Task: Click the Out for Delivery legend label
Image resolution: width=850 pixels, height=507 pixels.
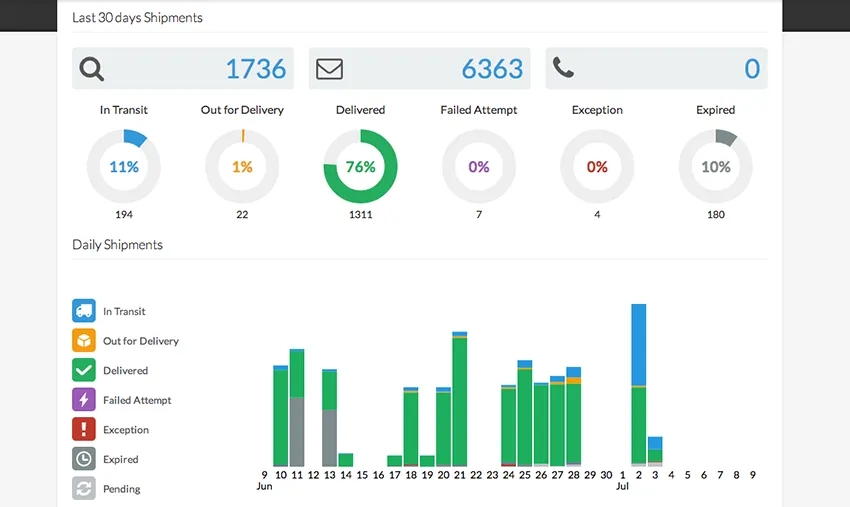Action: click(x=141, y=341)
